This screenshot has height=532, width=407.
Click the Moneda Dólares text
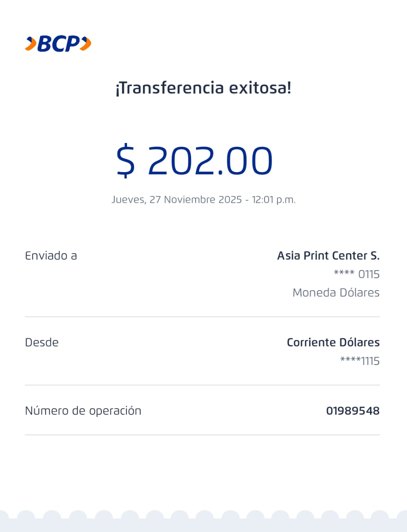click(x=336, y=293)
